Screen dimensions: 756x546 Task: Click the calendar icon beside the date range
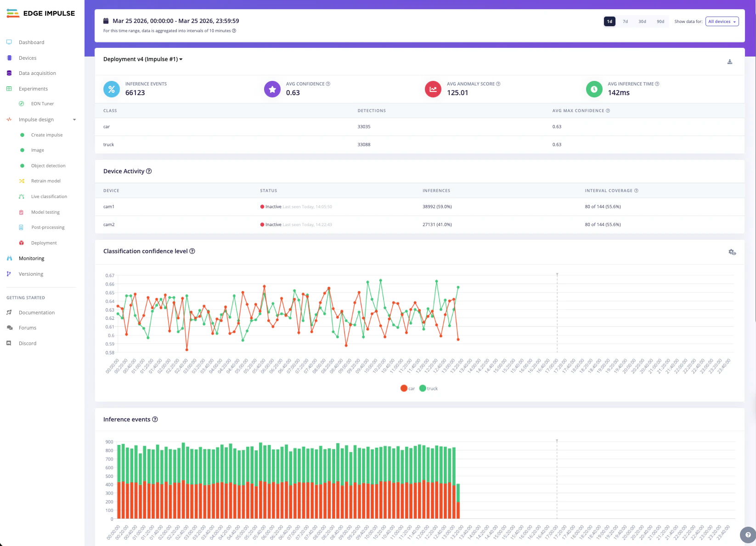point(106,21)
